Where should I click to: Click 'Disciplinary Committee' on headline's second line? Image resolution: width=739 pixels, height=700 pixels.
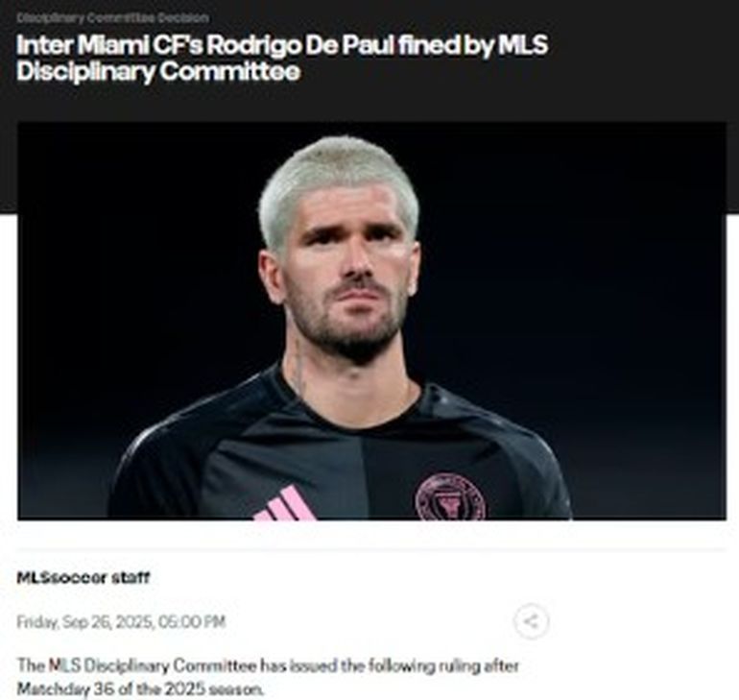pyautogui.click(x=158, y=72)
